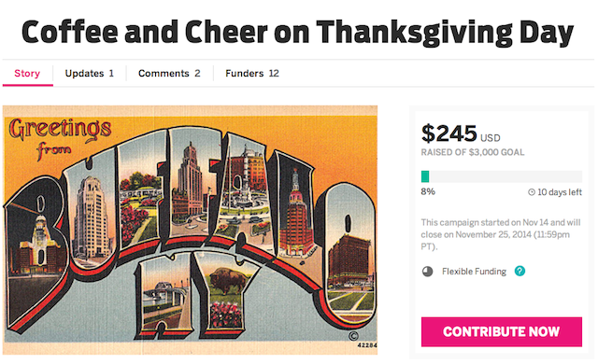This screenshot has width=598, height=364.
Task: Click the campaign start and close dates text
Action: pos(501,234)
